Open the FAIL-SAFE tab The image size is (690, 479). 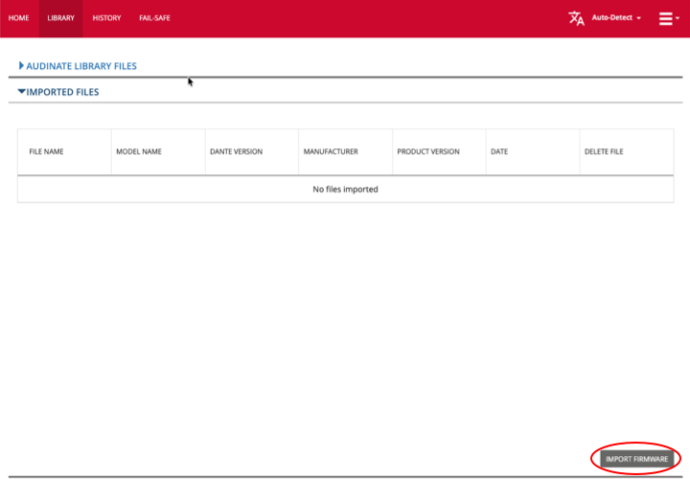point(154,18)
